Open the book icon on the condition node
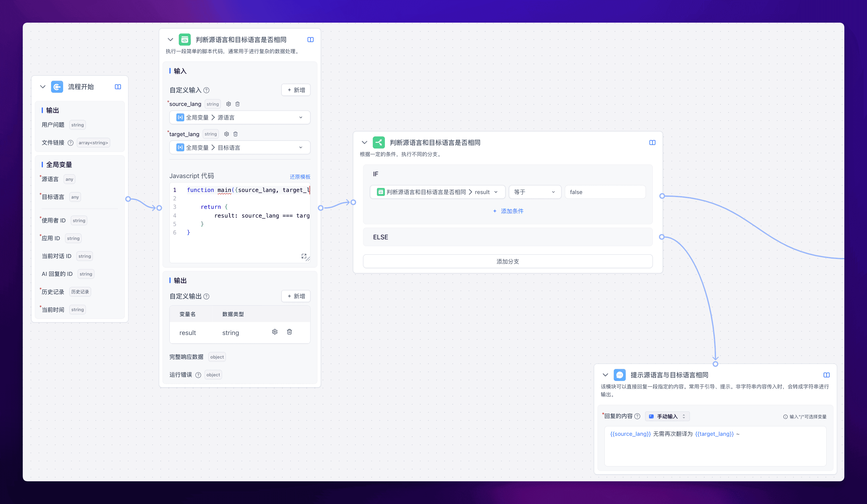The width and height of the screenshot is (867, 504). pyautogui.click(x=652, y=142)
